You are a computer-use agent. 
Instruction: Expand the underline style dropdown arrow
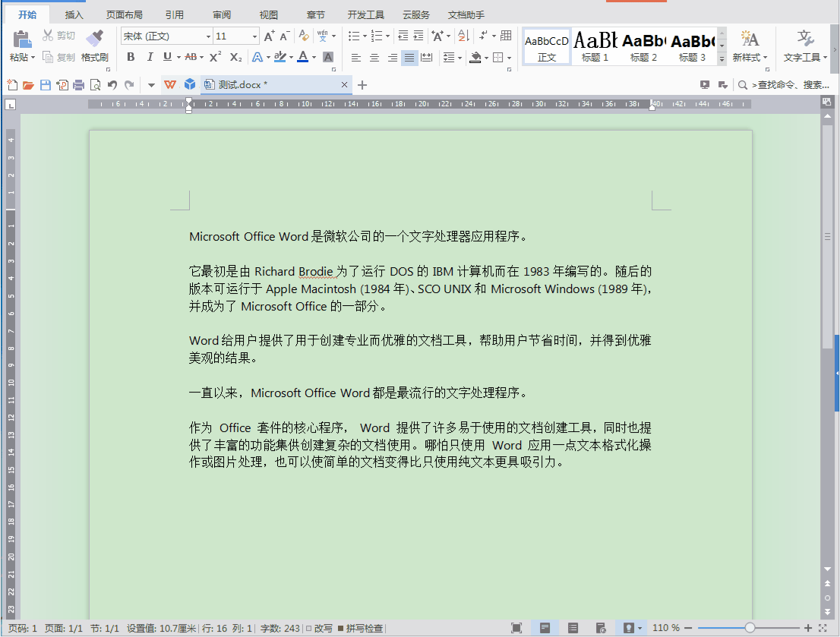pyautogui.click(x=178, y=58)
